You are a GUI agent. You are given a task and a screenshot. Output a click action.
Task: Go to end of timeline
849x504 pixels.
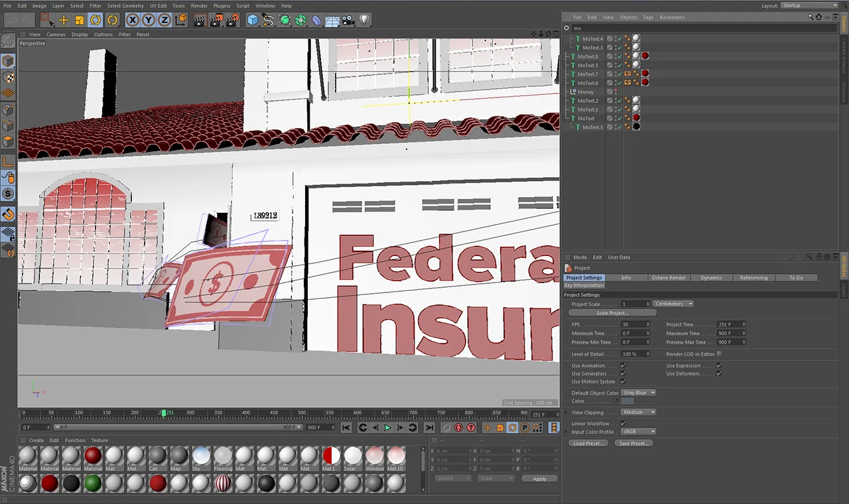429,428
